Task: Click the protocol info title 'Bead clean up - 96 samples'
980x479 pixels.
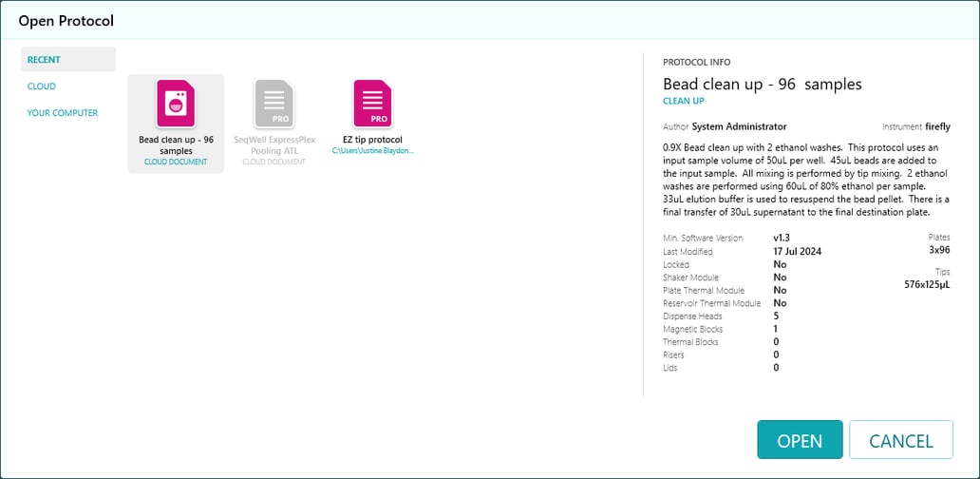Action: (762, 84)
